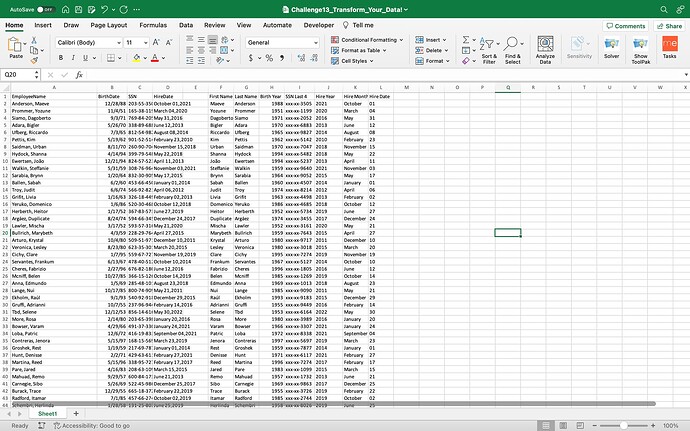690x431 pixels.
Task: Click the fx Insert Function icon
Action: [79, 75]
